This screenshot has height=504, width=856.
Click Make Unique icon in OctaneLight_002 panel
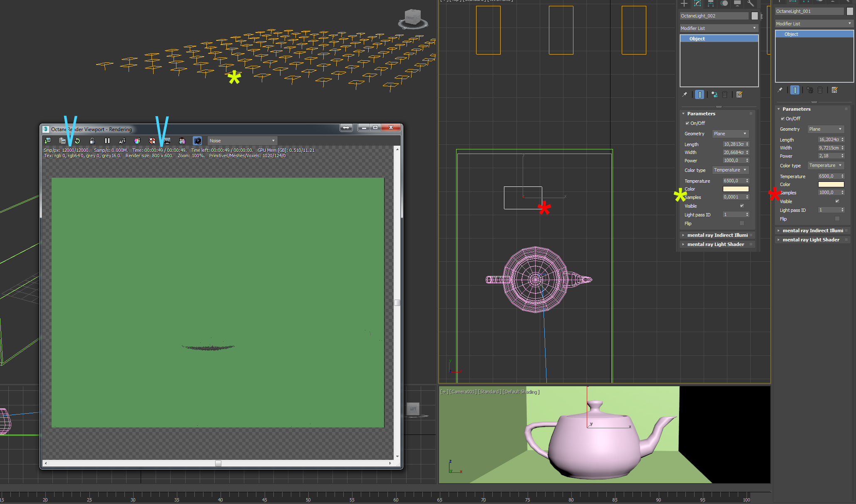point(714,95)
